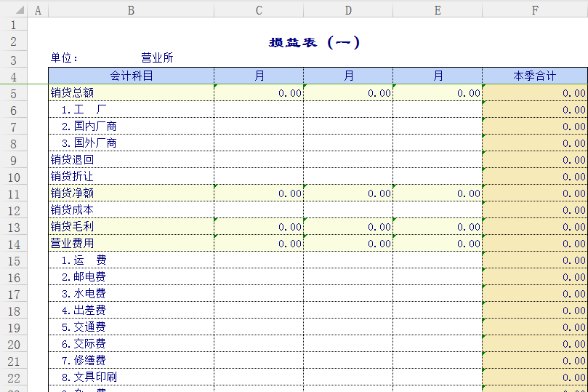Click the select-all corner of the sheet
Image resolution: width=588 pixels, height=392 pixels.
coord(13,9)
